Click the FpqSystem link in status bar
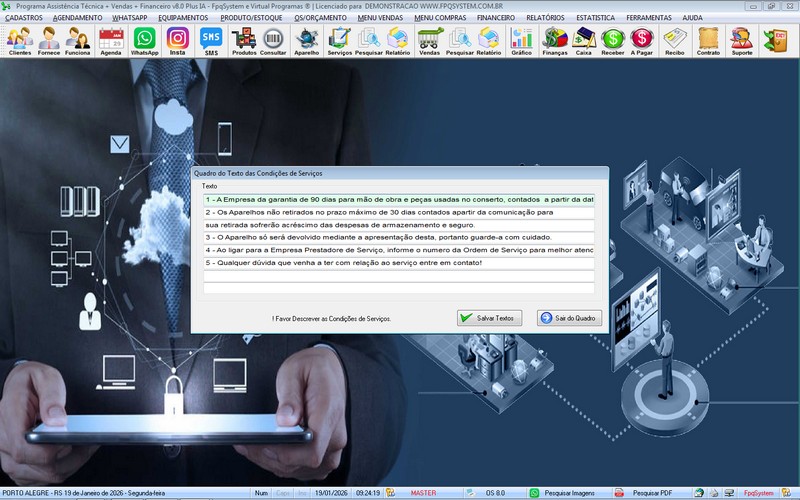Viewport: 800px width, 500px height. 758,493
